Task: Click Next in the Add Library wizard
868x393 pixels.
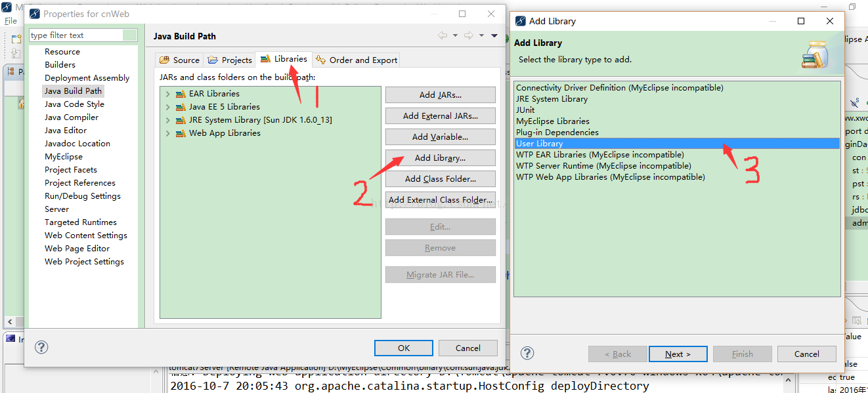Action: (x=678, y=354)
